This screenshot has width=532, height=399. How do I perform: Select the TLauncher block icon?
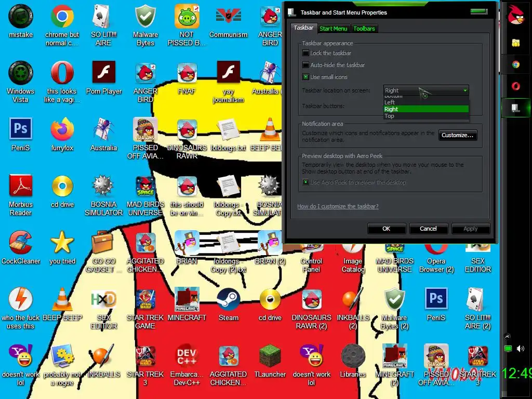pyautogui.click(x=270, y=356)
